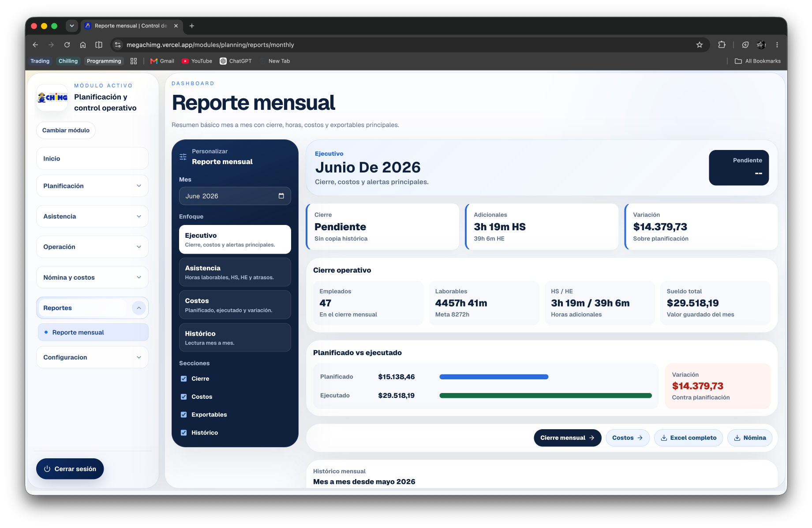Open the YouTube bookmark

197,61
